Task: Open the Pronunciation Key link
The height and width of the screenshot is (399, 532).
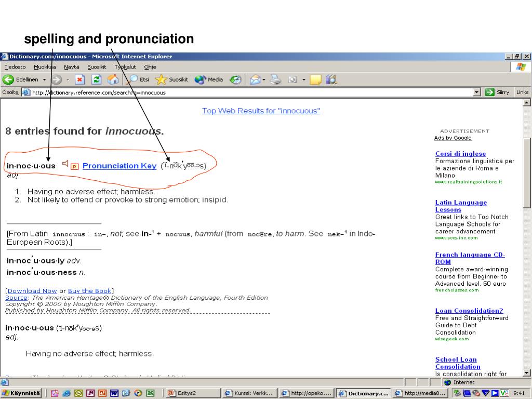Action: click(119, 166)
